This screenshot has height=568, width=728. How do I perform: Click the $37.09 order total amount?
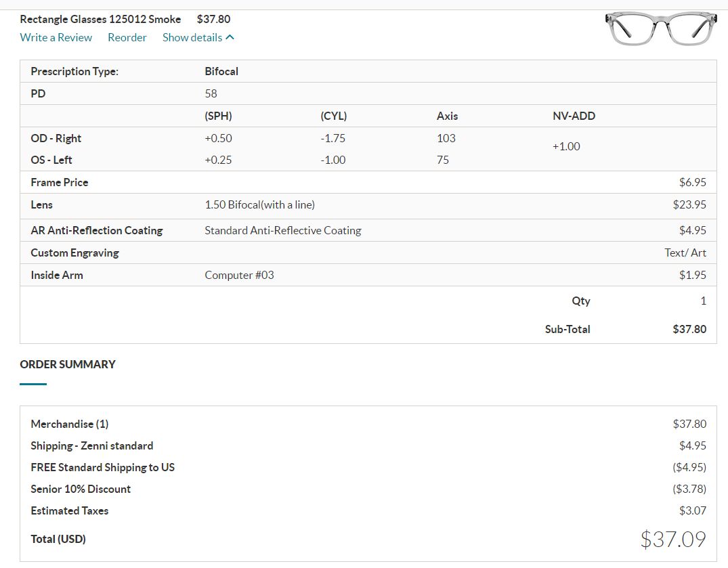coord(673,539)
